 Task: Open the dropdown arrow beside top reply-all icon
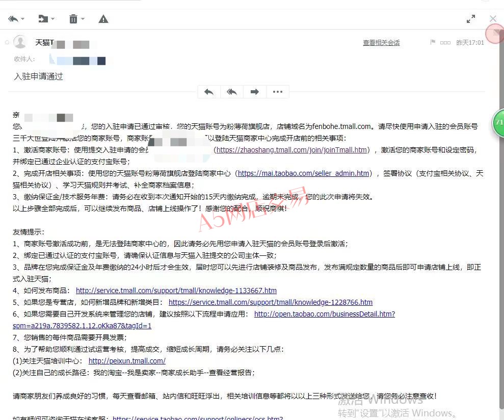[x=23, y=19]
